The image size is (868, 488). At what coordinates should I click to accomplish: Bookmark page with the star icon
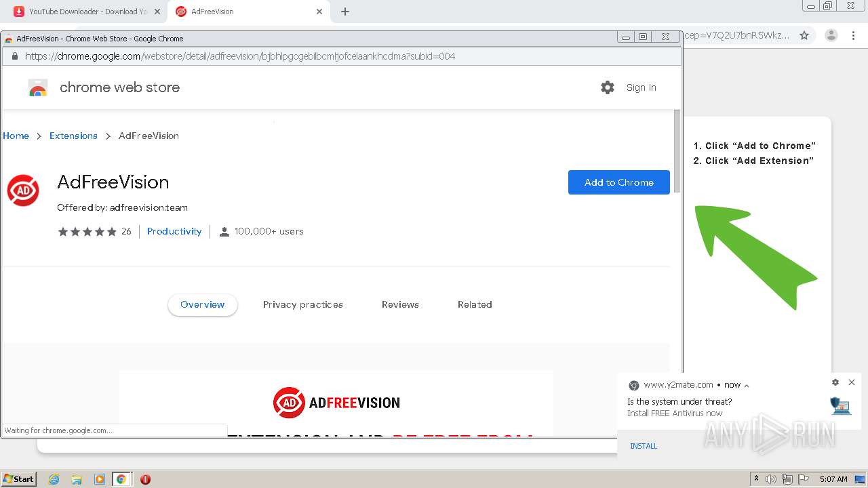[x=804, y=35]
